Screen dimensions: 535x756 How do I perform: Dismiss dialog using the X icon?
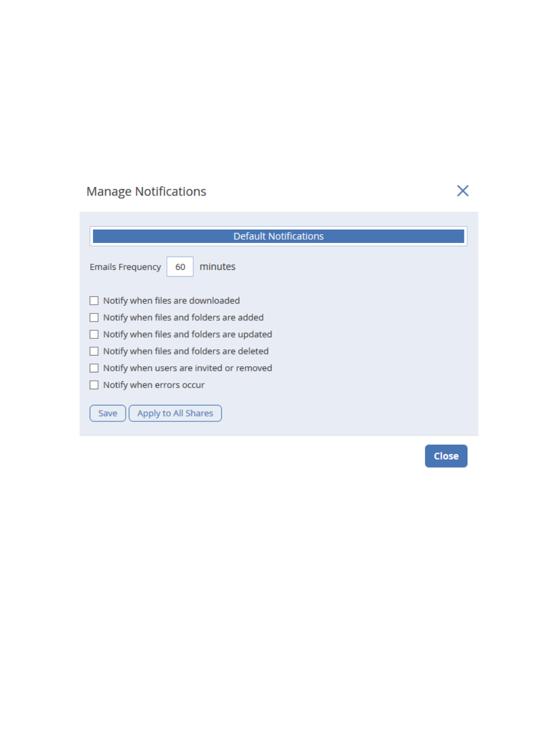[x=462, y=191]
